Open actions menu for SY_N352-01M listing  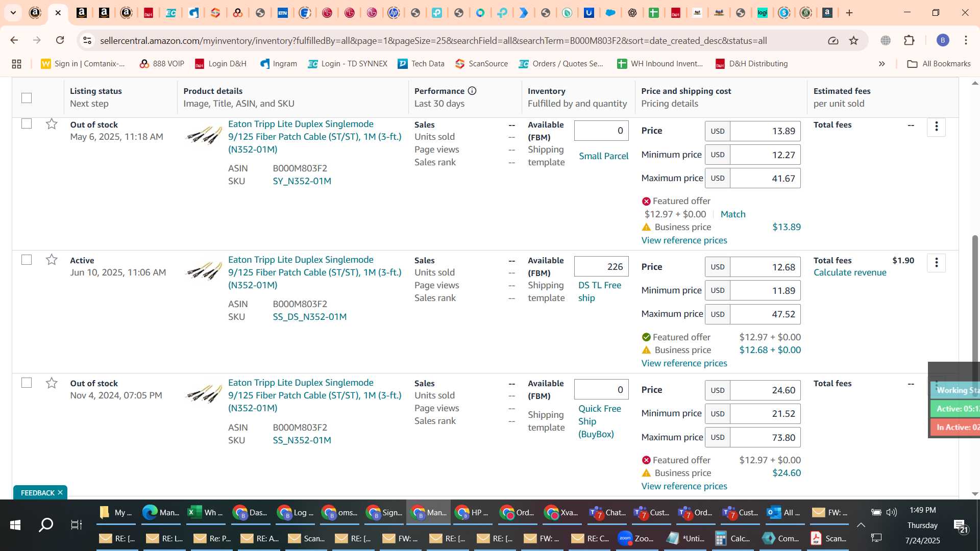936,127
